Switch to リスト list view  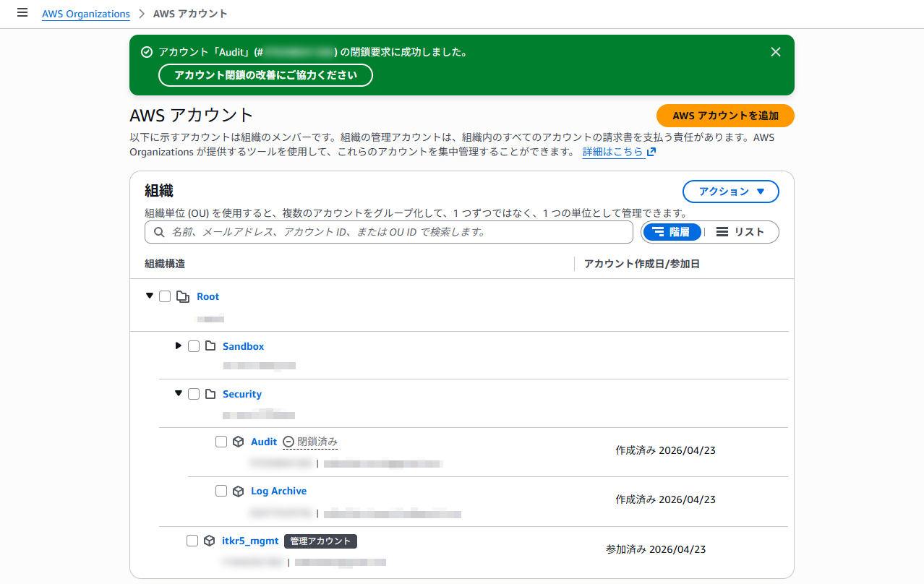click(x=740, y=232)
